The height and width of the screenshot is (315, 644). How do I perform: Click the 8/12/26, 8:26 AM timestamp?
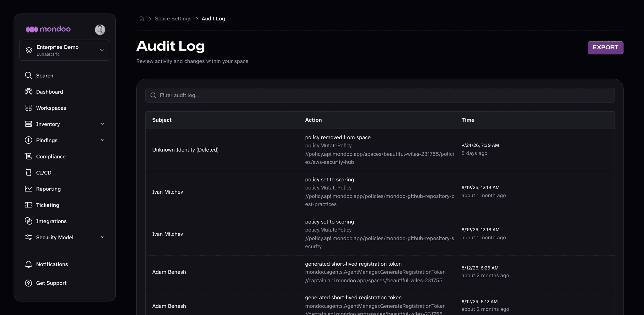point(480,268)
